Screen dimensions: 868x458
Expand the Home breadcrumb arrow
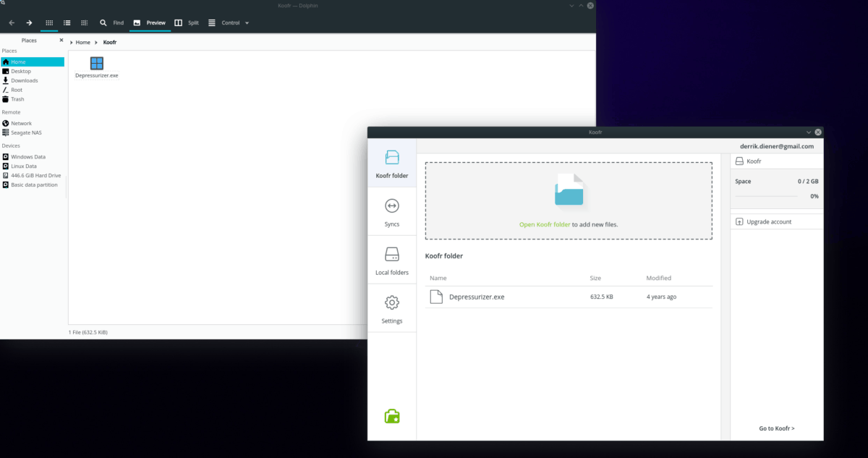[x=95, y=42]
